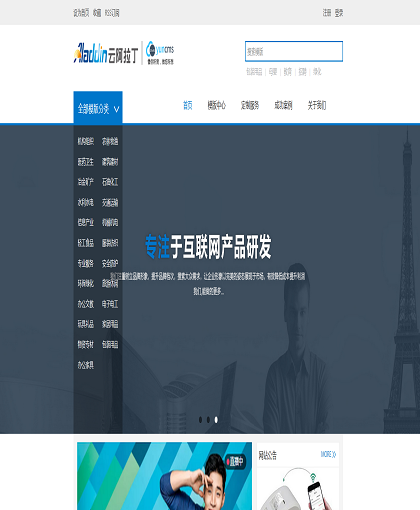Image resolution: width=420 pixels, height=510 pixels.
Task: Focus the 搜索模板 search box
Action: [x=294, y=51]
